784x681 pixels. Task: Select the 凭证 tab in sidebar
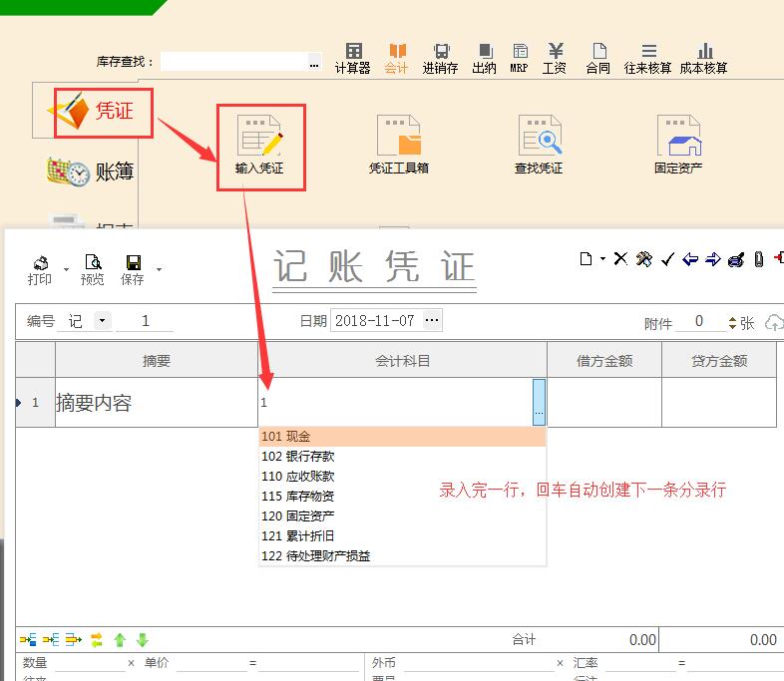(x=104, y=111)
